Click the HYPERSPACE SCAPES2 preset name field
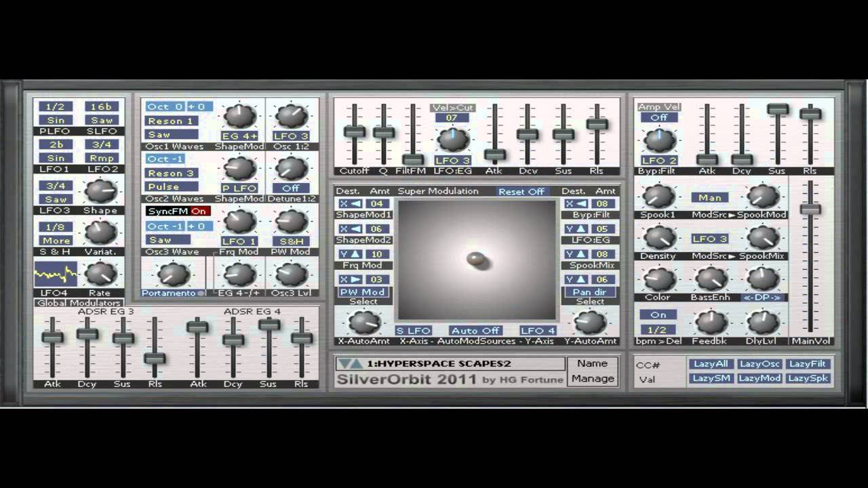This screenshot has width=868, height=488. (x=450, y=364)
